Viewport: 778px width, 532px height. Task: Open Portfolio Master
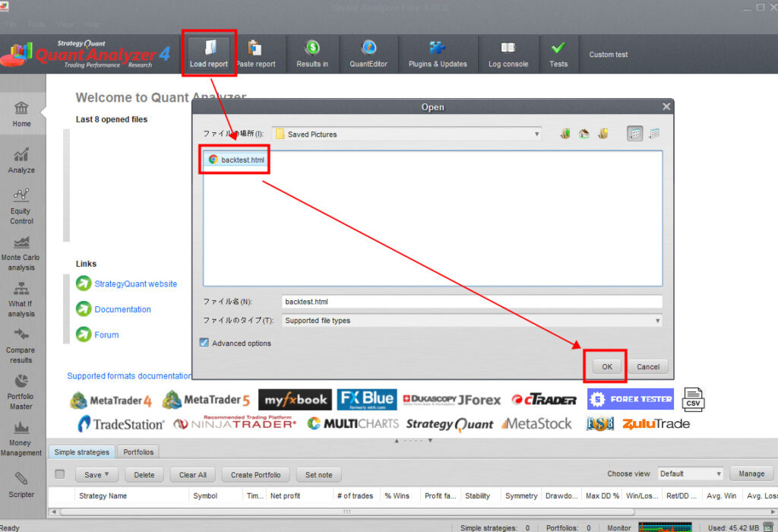click(x=21, y=392)
